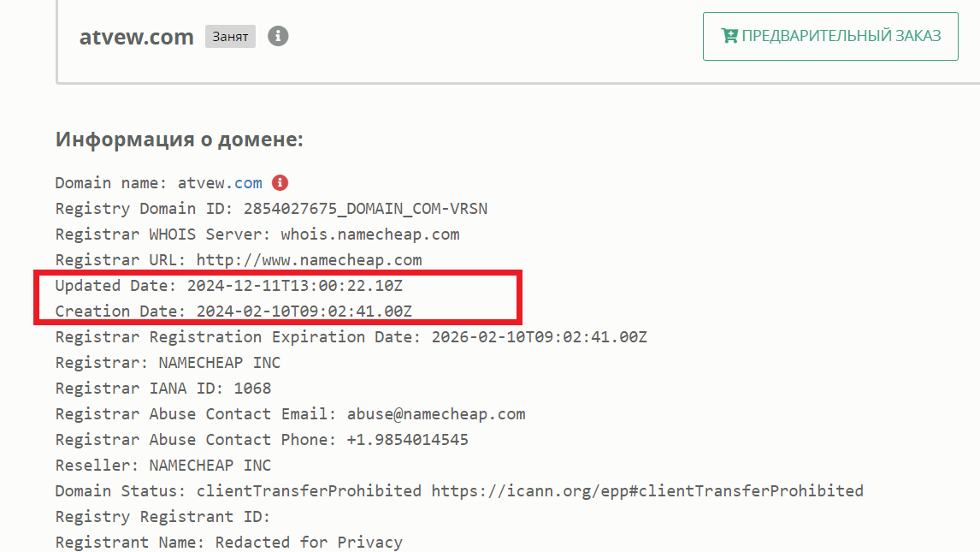Click the icann.org/epp#clientTransferProhibited URL

click(647, 490)
